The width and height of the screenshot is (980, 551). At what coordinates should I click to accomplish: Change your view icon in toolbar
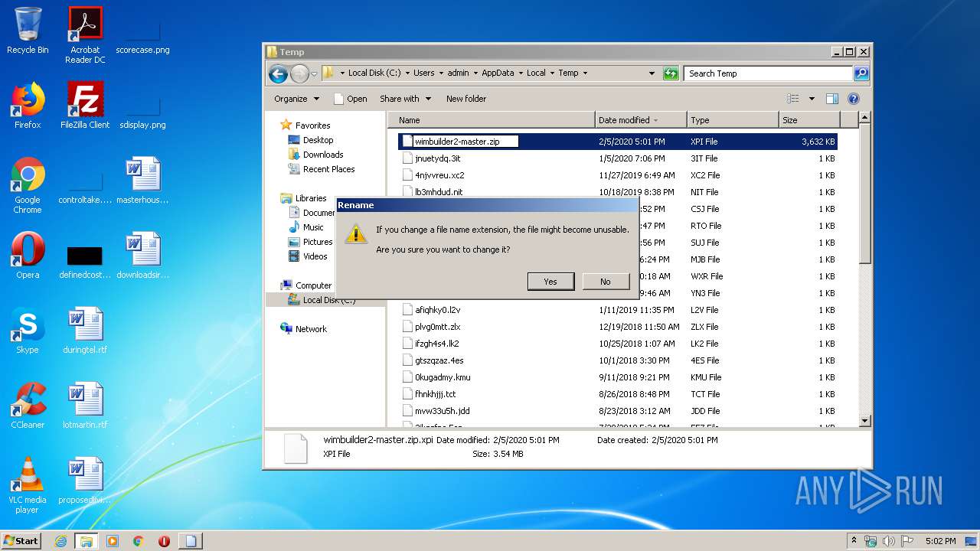pyautogui.click(x=793, y=99)
